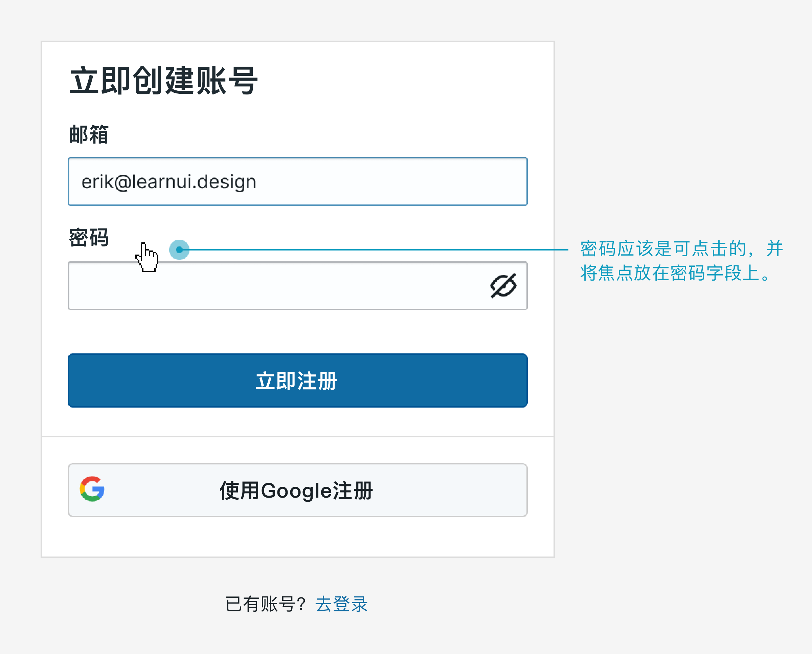The width and height of the screenshot is (812, 654).
Task: Open the 去登录 login link
Action: (341, 604)
